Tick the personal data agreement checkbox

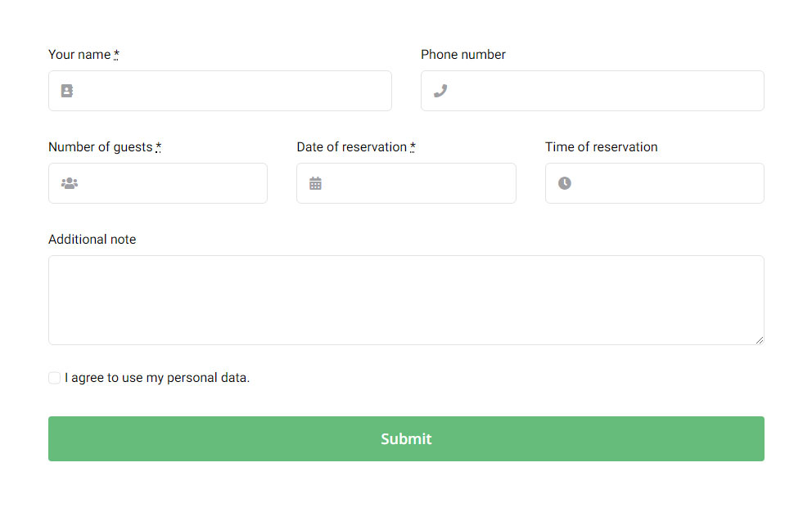55,378
